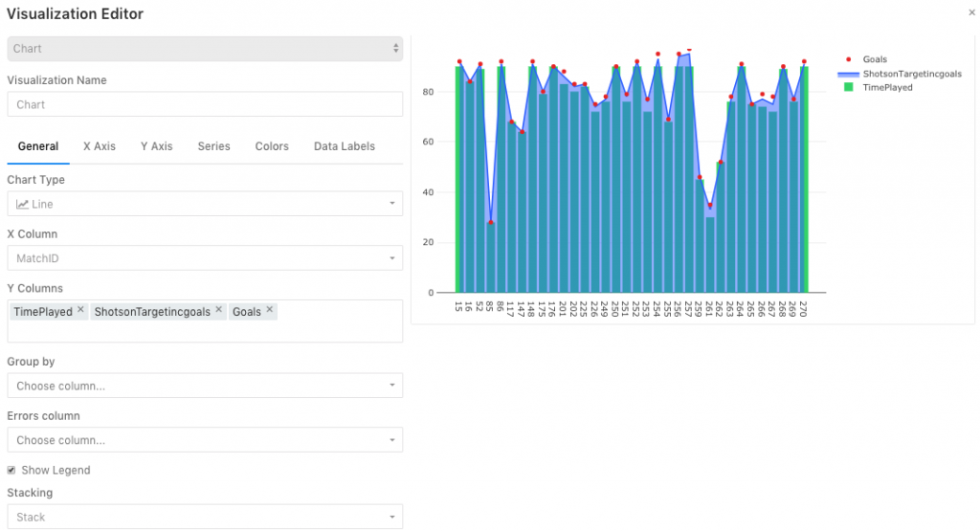Go to the Series tab
The width and height of the screenshot is (980, 531).
point(213,146)
